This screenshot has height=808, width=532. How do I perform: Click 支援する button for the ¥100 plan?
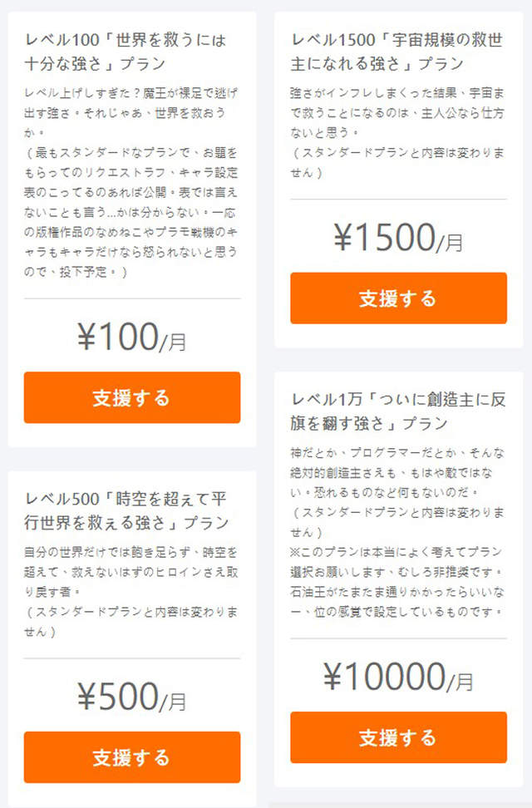(131, 397)
